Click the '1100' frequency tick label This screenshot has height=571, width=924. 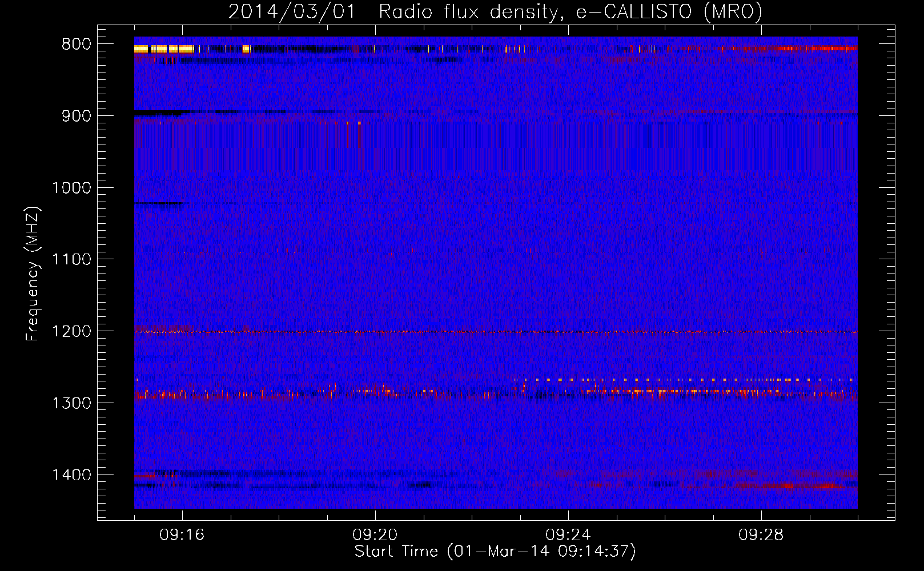point(71,260)
